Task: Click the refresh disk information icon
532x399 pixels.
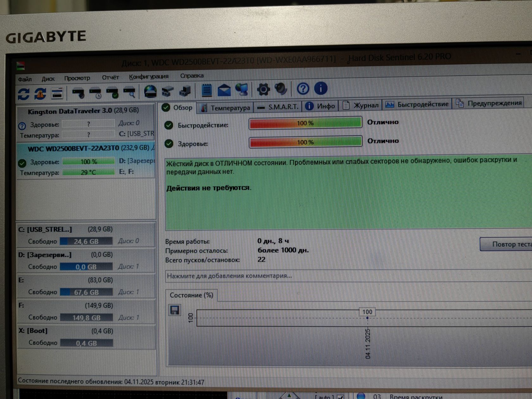Action: [x=23, y=93]
